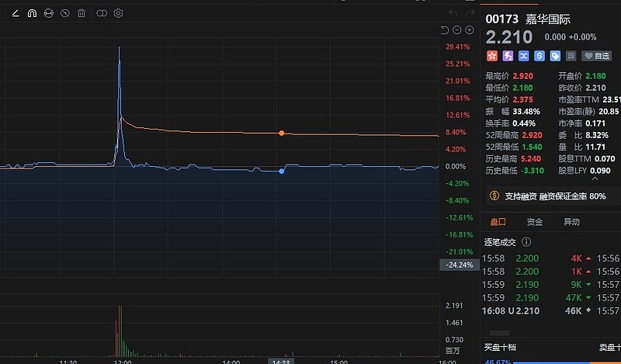
Task: Click the 14:33 time marker on axis
Action: click(x=280, y=361)
